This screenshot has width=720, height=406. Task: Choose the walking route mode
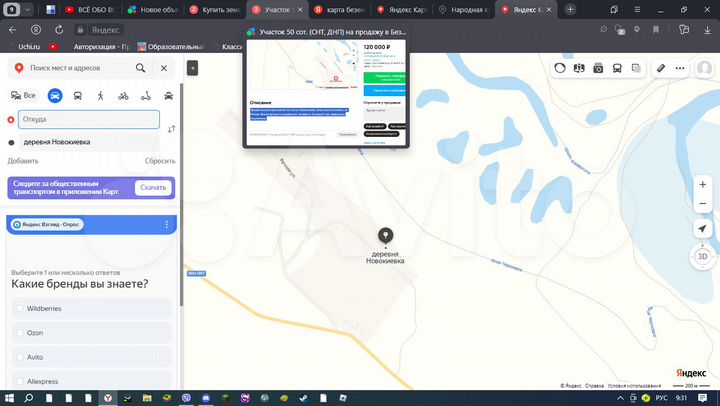tap(101, 96)
